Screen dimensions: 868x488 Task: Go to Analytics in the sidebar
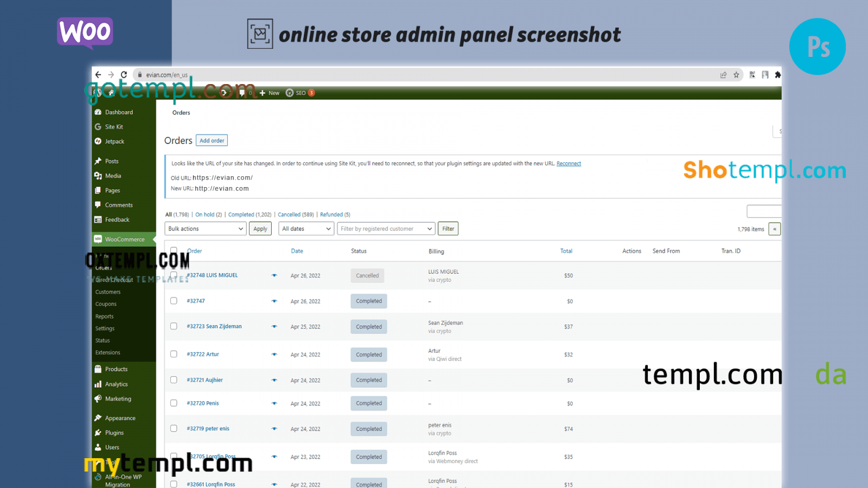[116, 384]
